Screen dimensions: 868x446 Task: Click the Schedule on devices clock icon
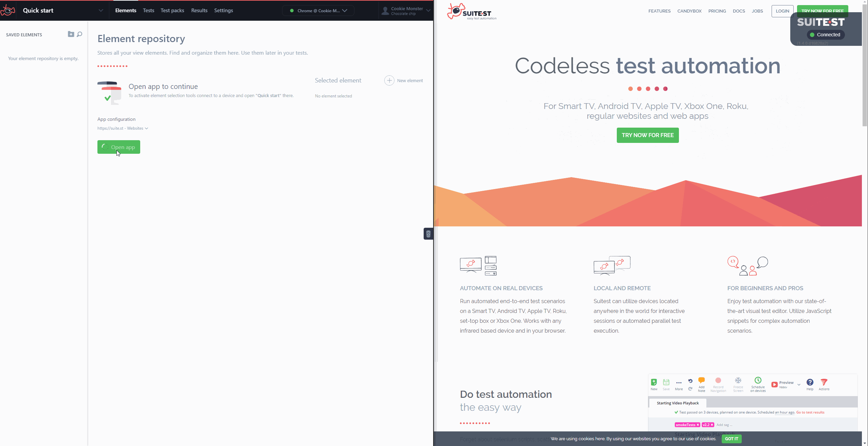(x=758, y=380)
